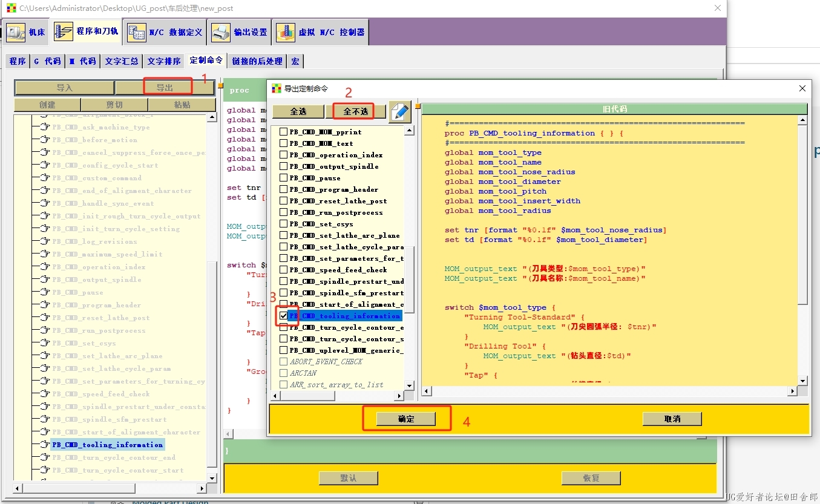Switch to the 文字汇总 sub-tab
Viewport: 820px width, 504px height.
(122, 61)
